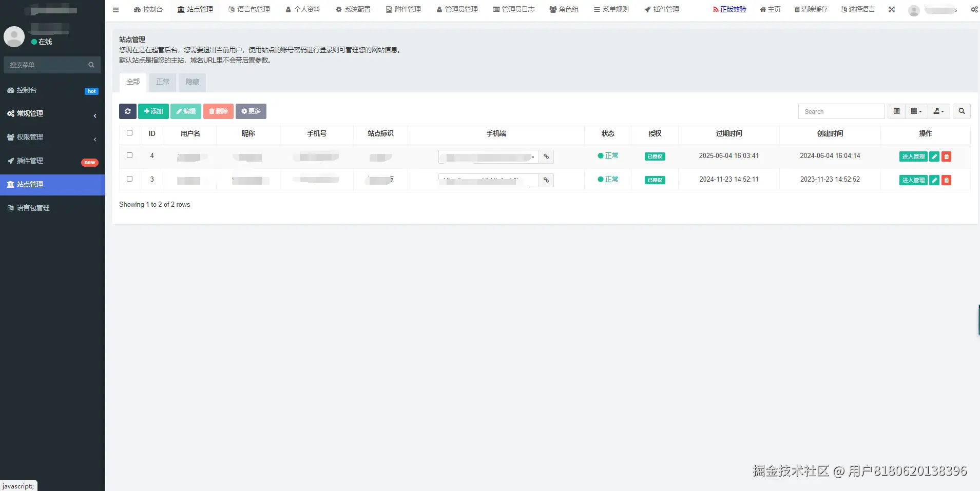This screenshot has height=491, width=980.
Task: Open the 角色组 top navigation tab
Action: 564,10
